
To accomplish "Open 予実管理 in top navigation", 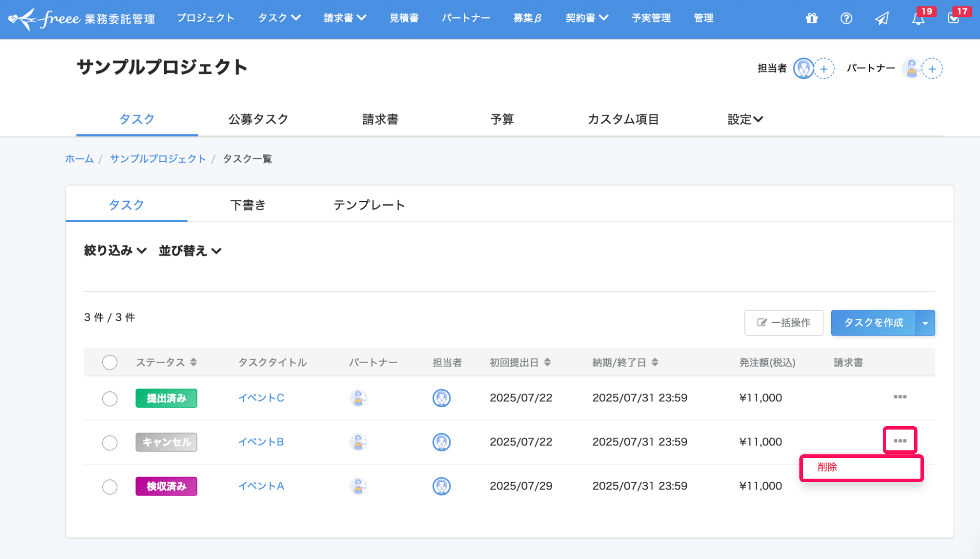I will 651,18.
